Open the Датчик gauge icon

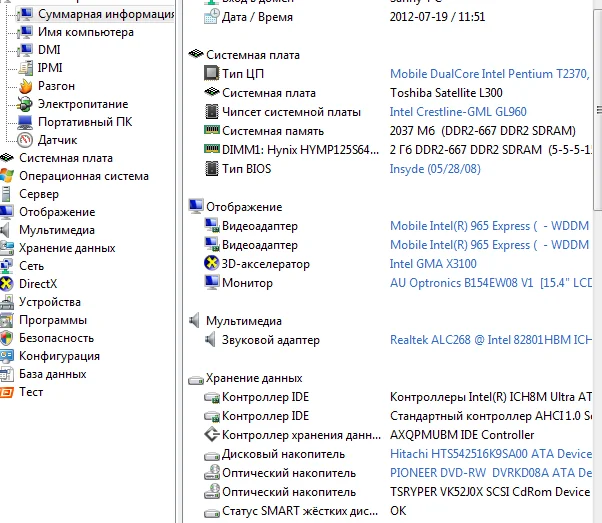(x=25, y=140)
